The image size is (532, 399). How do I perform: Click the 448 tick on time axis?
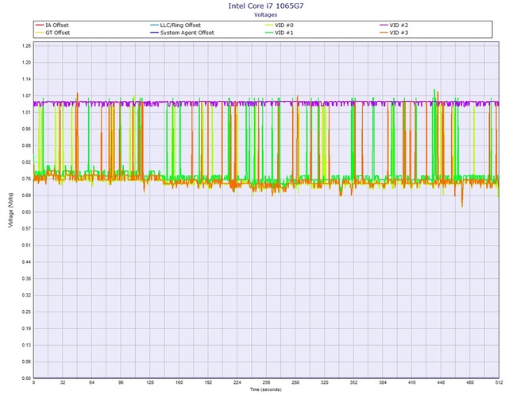[x=441, y=382]
